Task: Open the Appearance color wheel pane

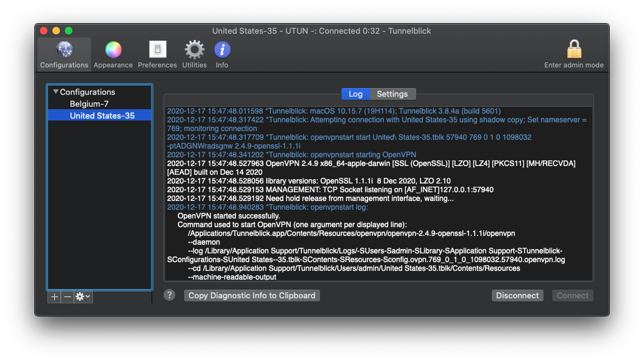Action: [x=113, y=54]
